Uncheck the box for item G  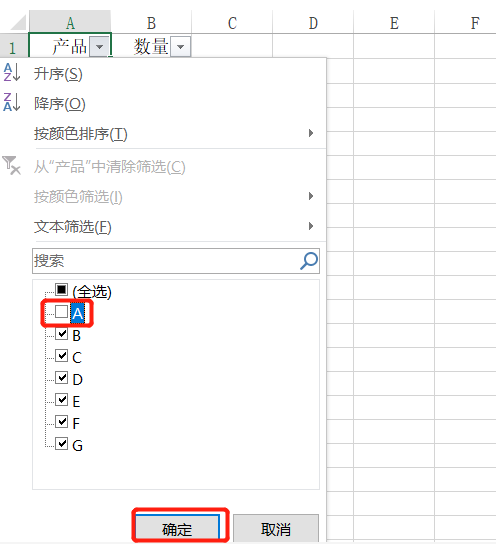pyautogui.click(x=61, y=443)
